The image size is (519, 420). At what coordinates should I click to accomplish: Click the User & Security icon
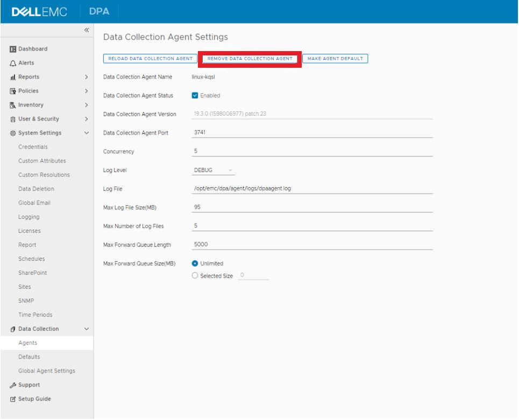coord(12,118)
